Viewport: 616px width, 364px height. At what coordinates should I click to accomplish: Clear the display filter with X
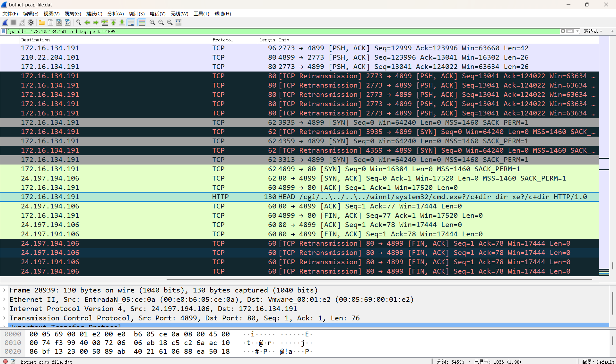pyautogui.click(x=563, y=31)
